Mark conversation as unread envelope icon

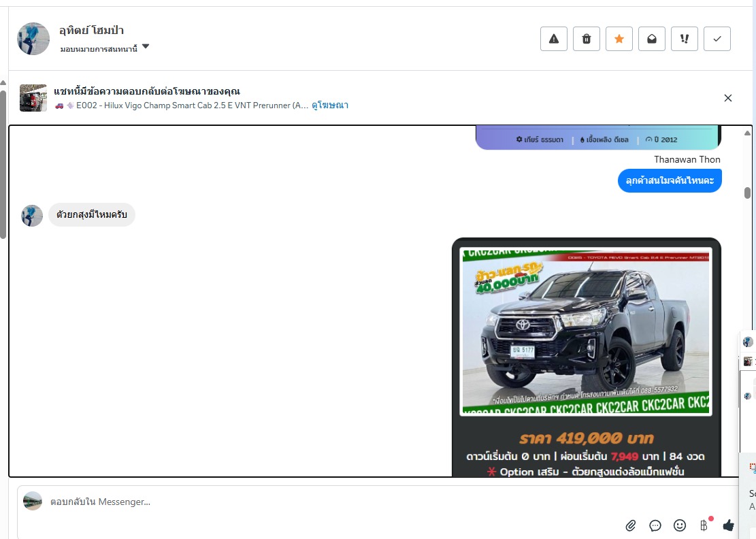(x=652, y=39)
